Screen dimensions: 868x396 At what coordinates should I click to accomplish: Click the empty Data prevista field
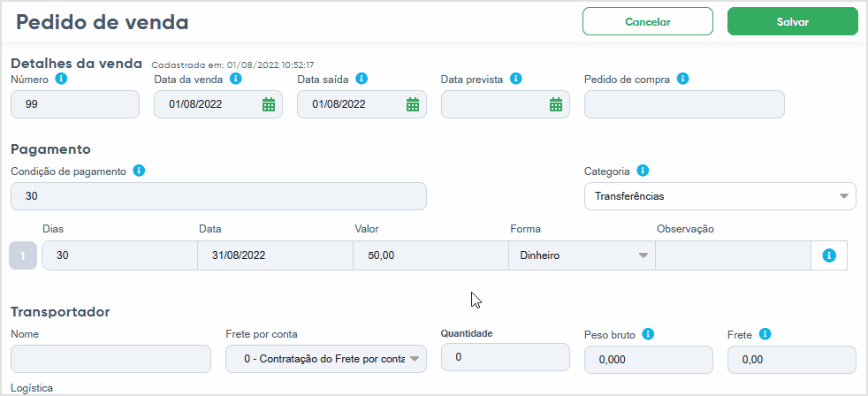506,104
